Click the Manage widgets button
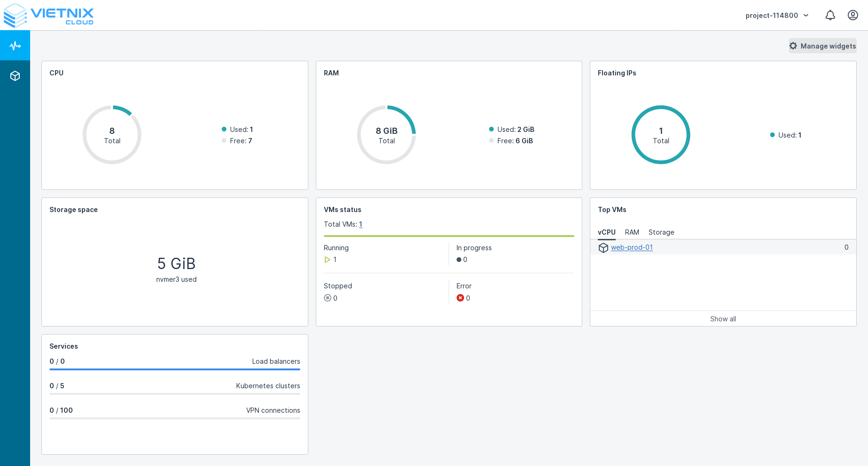Image resolution: width=868 pixels, height=466 pixels. pos(822,46)
